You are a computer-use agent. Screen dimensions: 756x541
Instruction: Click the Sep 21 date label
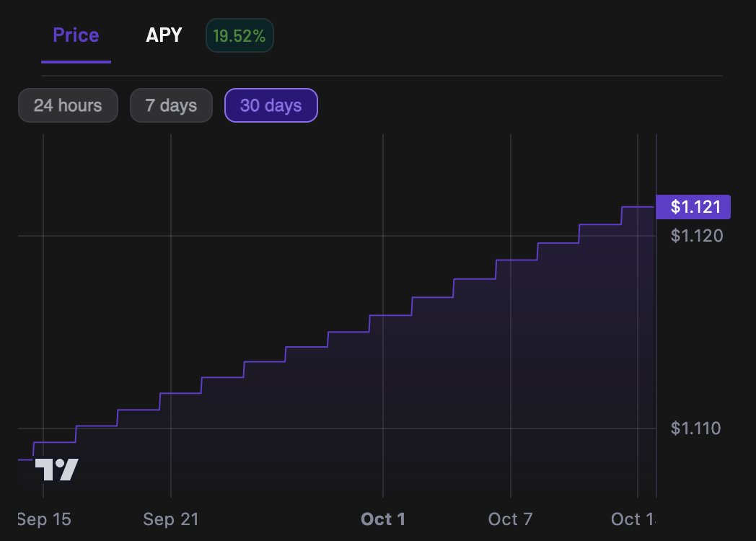(171, 519)
